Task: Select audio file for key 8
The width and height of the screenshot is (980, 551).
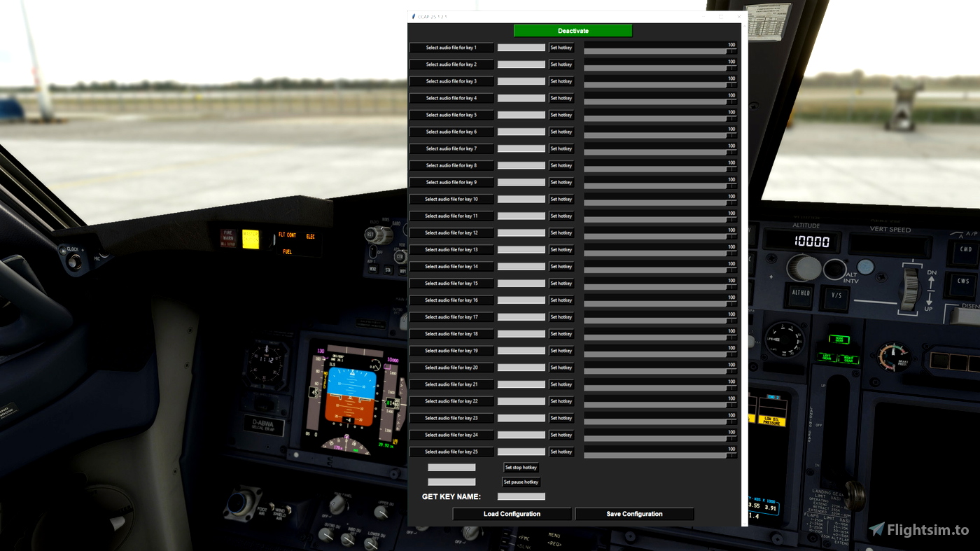Action: pyautogui.click(x=451, y=165)
